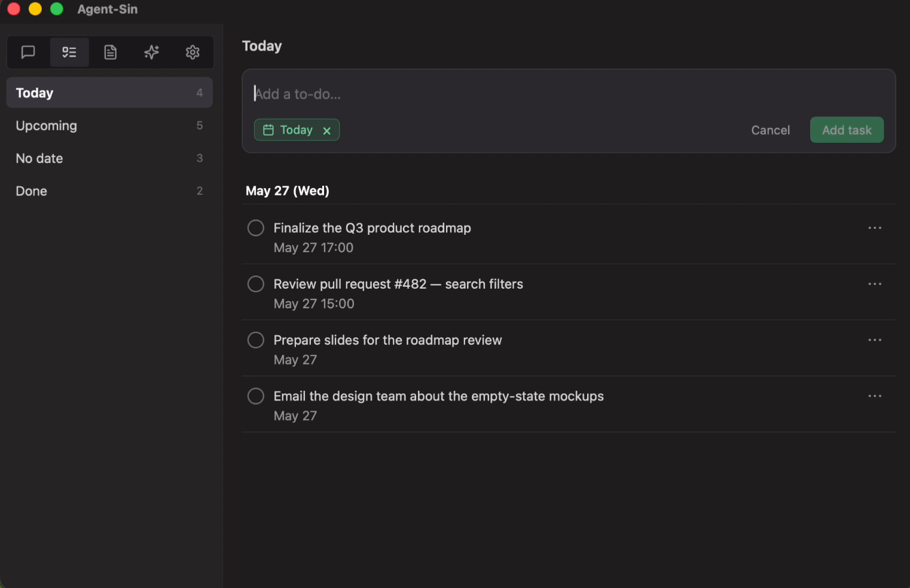This screenshot has height=588, width=910.
Task: Open the settings gear icon
Action: (193, 52)
